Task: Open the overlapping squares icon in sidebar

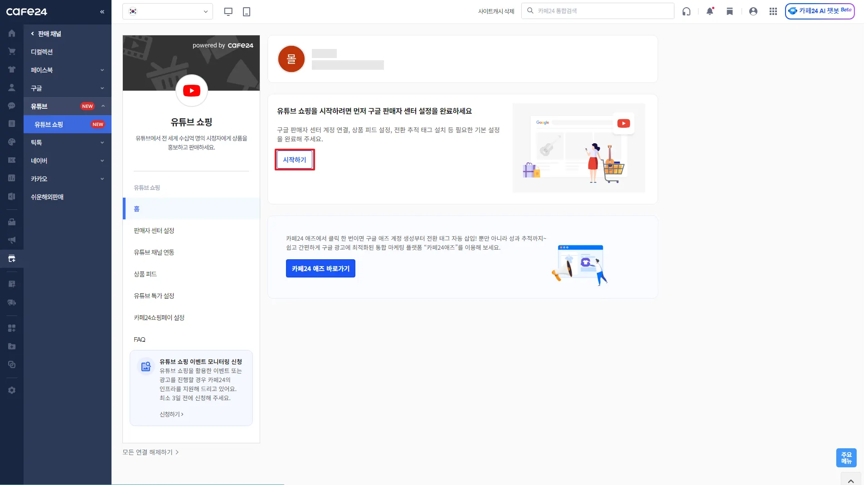Action: 12,364
